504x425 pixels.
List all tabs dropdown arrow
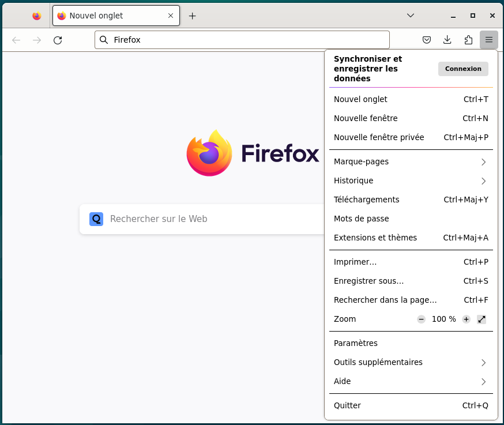click(411, 16)
